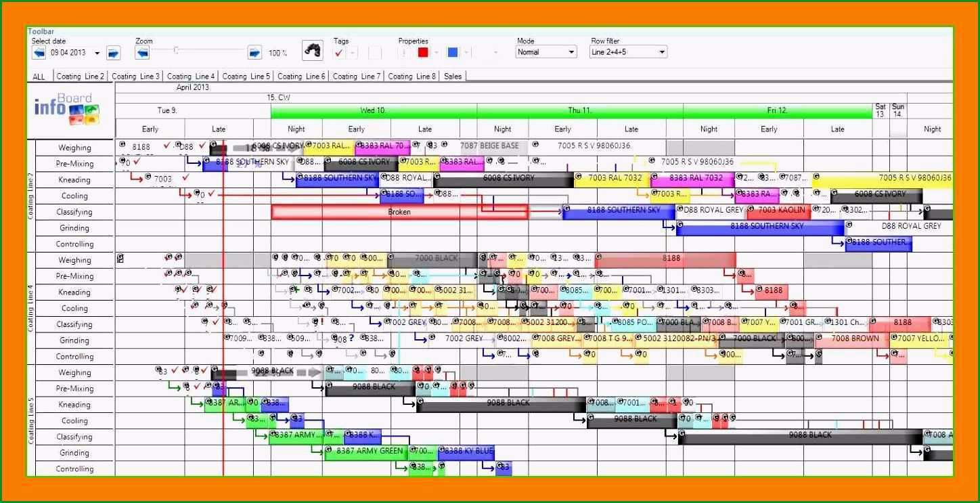Go to next date with right arrow
980x503 pixels.
113,52
